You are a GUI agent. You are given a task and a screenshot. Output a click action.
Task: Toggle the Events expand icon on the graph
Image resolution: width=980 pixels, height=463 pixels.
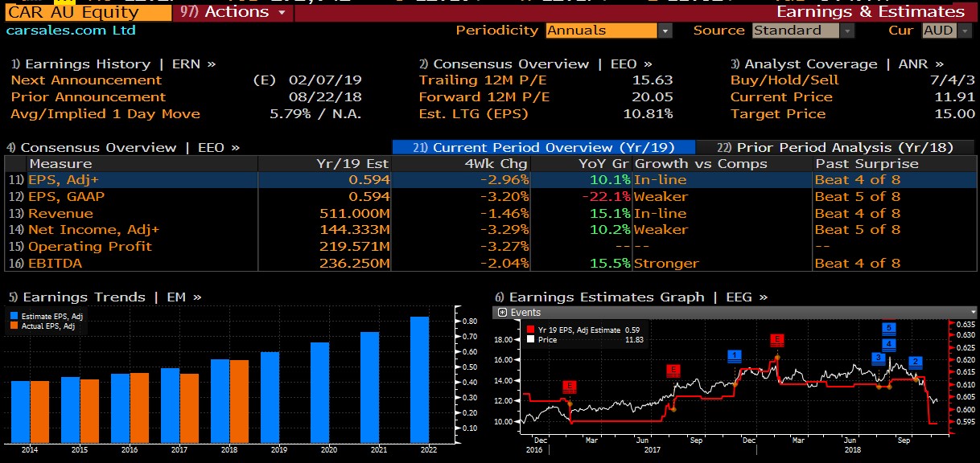click(503, 312)
